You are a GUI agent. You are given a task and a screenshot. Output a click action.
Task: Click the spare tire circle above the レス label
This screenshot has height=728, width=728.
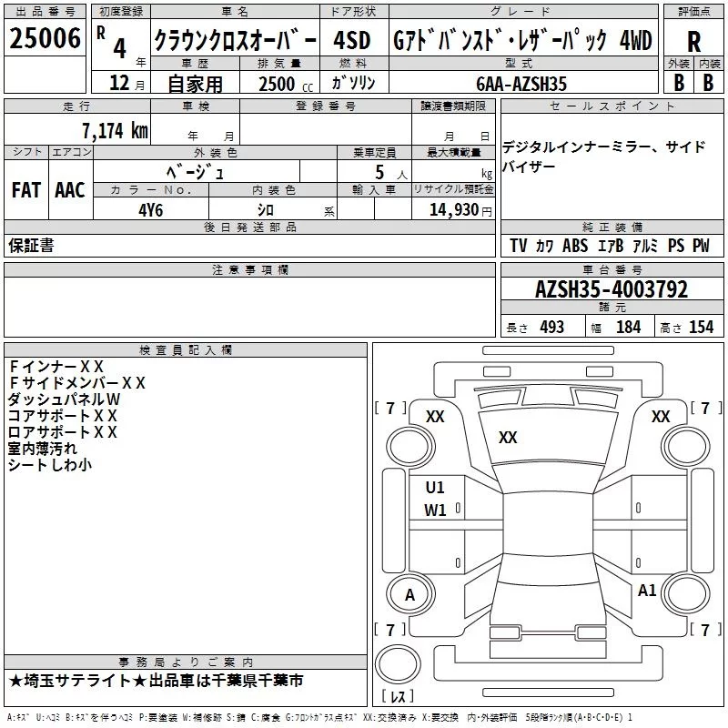point(397,662)
